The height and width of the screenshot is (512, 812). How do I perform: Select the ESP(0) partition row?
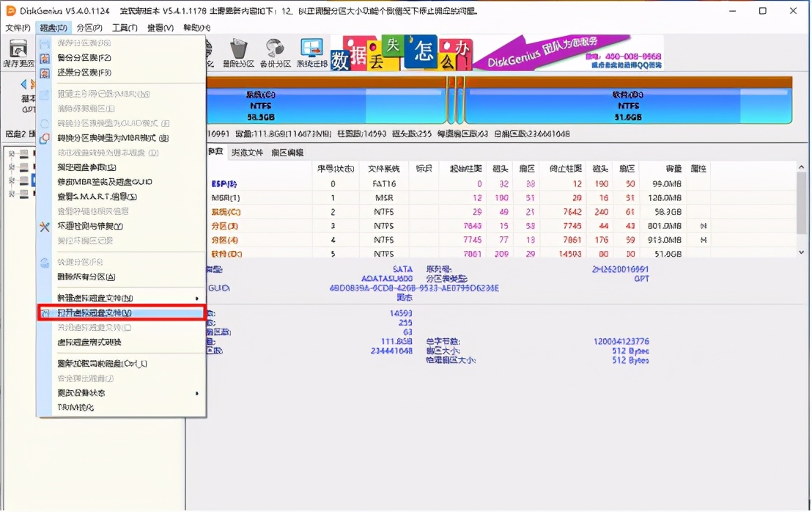(x=458, y=184)
